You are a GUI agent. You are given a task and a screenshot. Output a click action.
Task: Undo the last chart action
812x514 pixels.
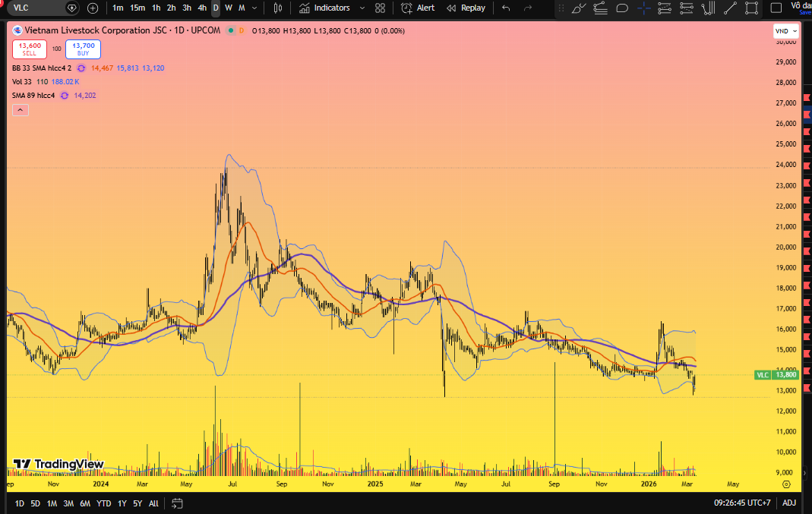(x=506, y=8)
